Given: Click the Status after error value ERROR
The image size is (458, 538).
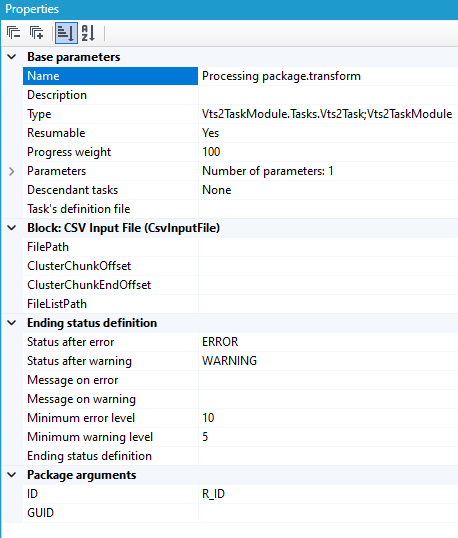Looking at the screenshot, I should coord(220,342).
